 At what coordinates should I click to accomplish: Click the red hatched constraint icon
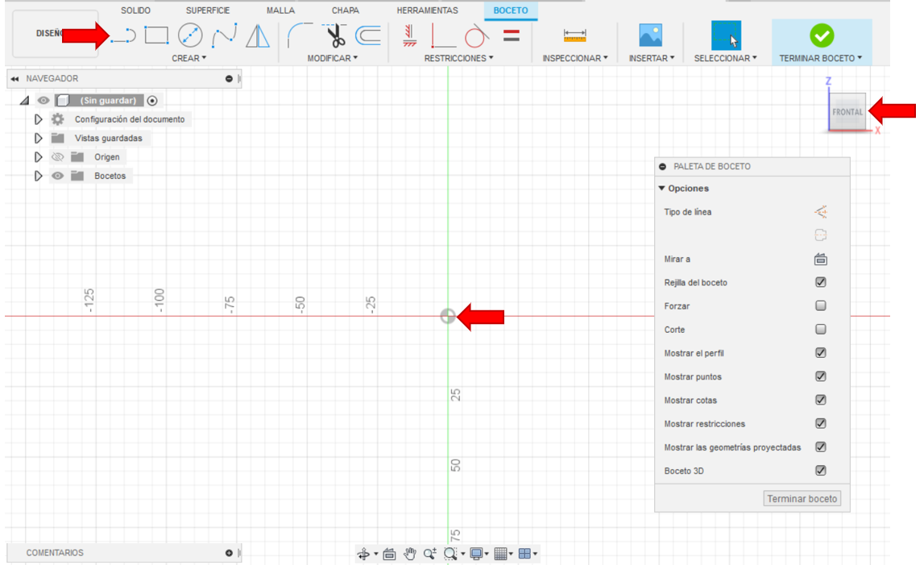[x=409, y=35]
